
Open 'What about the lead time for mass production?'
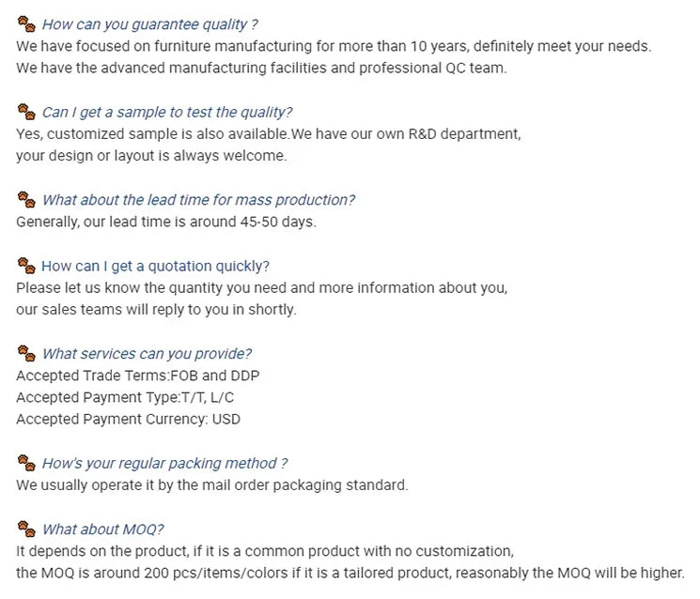[198, 200]
